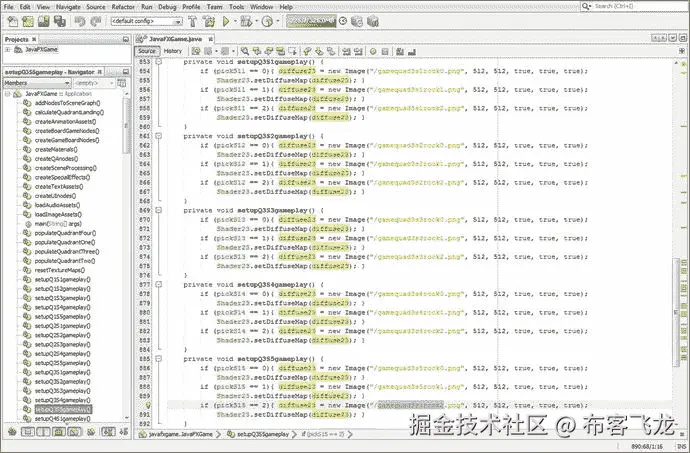Select createMaterials() in the Navigator
The height and width of the screenshot is (453, 690).
tap(56, 149)
